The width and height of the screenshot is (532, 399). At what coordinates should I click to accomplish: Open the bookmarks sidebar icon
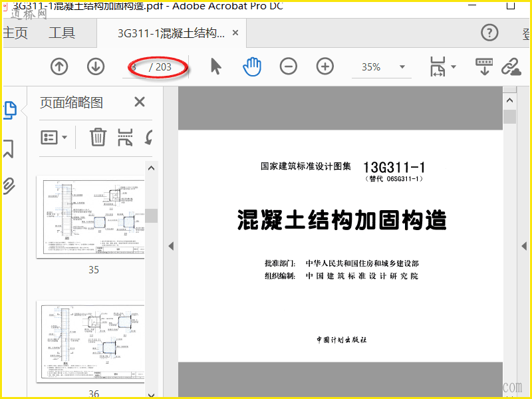(9, 149)
